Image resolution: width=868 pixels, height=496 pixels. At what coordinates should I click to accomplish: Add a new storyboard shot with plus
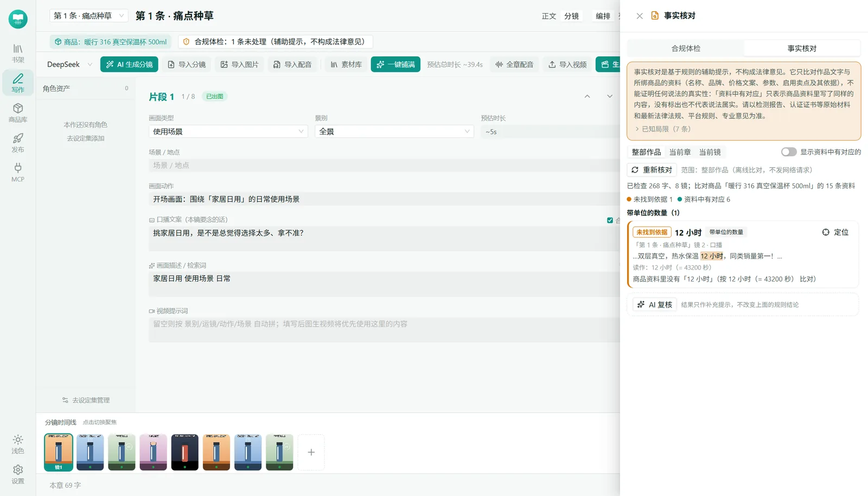click(311, 452)
